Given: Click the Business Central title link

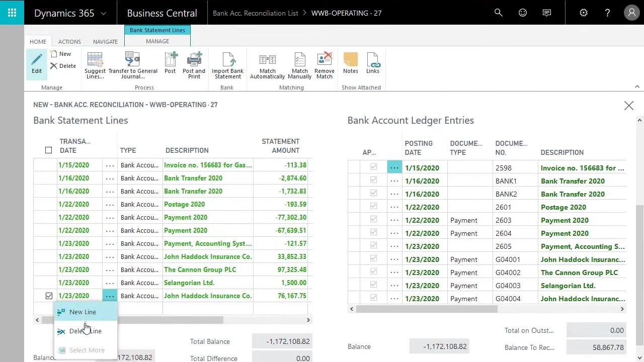Looking at the screenshot, I should [x=162, y=13].
